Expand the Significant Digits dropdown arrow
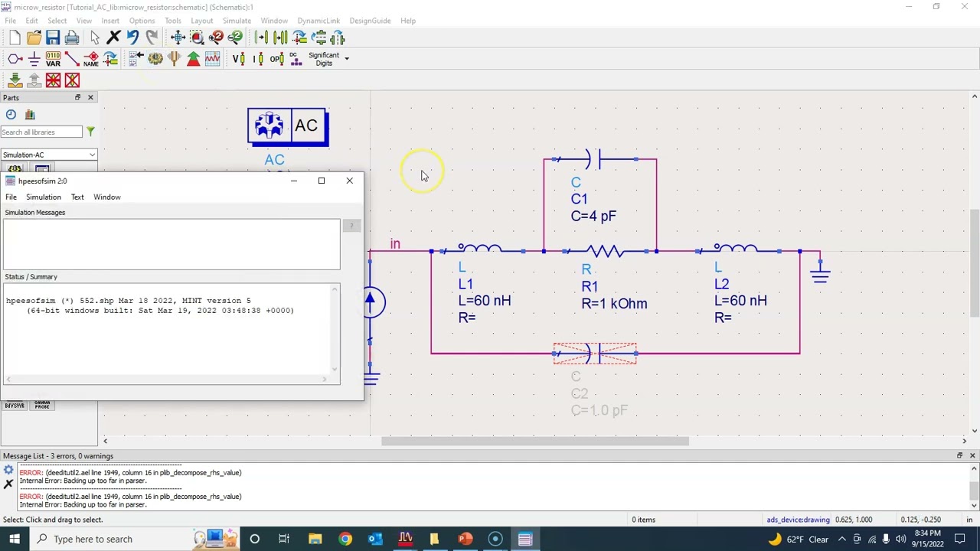 tap(346, 59)
